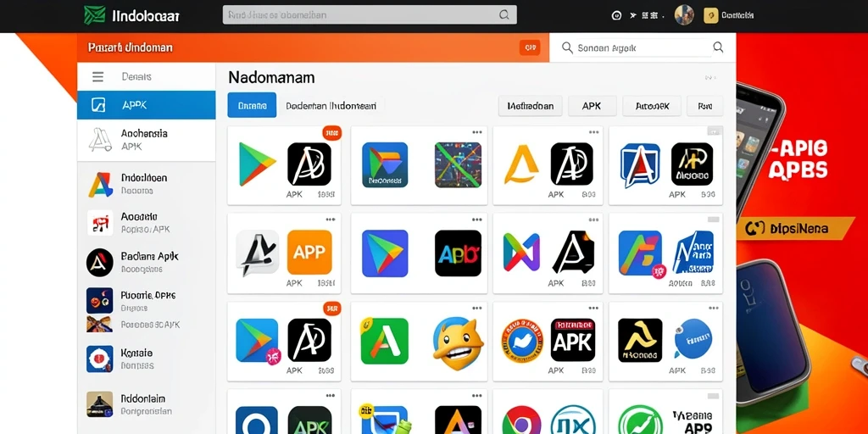This screenshot has height=434, width=868.
Task: Click the yellow square icon beside the avatar
Action: point(711,15)
